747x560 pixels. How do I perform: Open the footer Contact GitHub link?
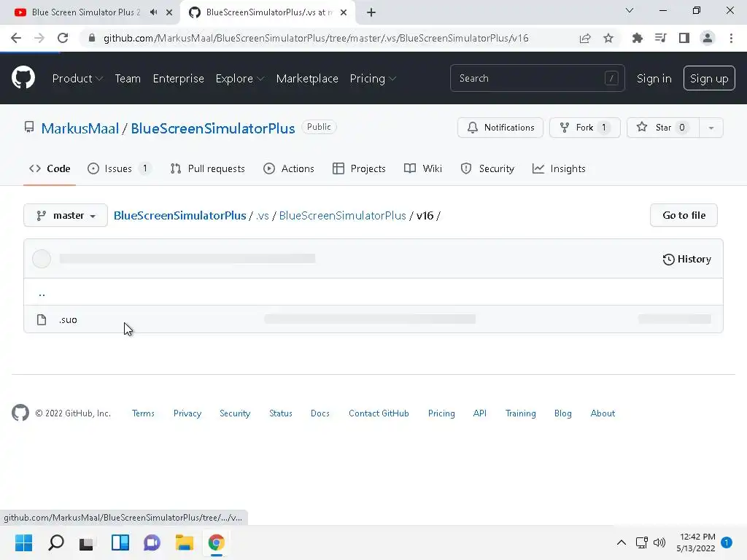coord(379,413)
